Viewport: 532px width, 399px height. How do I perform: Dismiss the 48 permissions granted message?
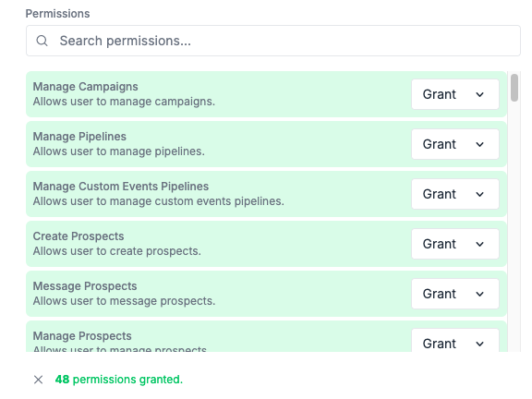39,380
